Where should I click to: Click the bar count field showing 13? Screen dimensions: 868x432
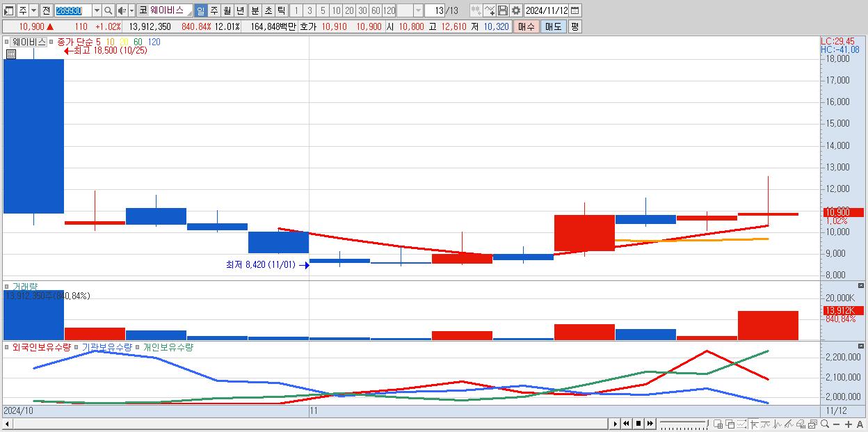coord(435,10)
